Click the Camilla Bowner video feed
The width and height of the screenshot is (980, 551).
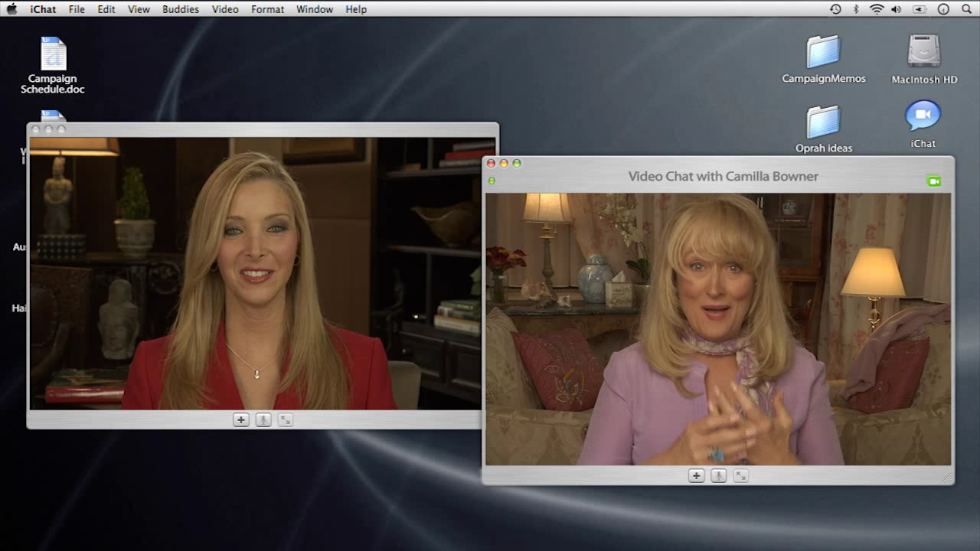click(x=718, y=329)
